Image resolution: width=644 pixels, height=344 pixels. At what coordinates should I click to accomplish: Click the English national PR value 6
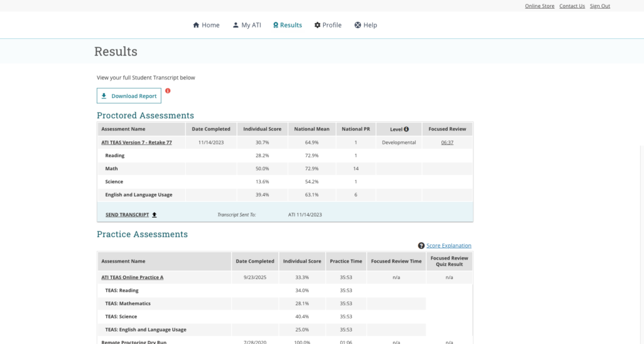(356, 195)
